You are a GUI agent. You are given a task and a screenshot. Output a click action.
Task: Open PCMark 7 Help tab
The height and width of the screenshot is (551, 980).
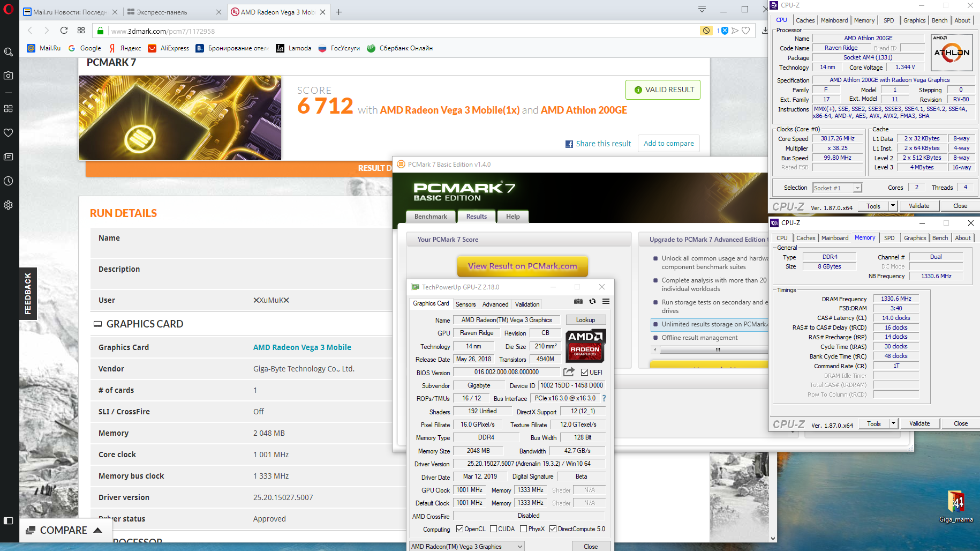click(513, 217)
